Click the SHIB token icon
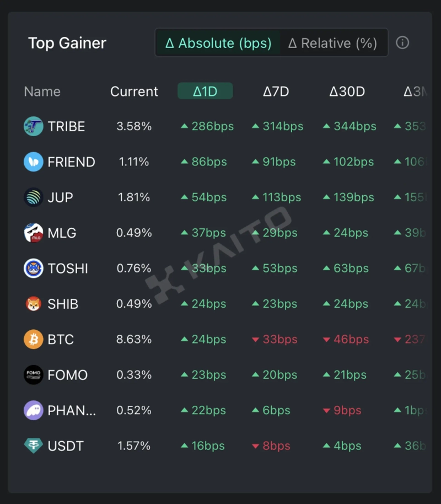Viewport: 441px width, 504px height. (x=34, y=304)
